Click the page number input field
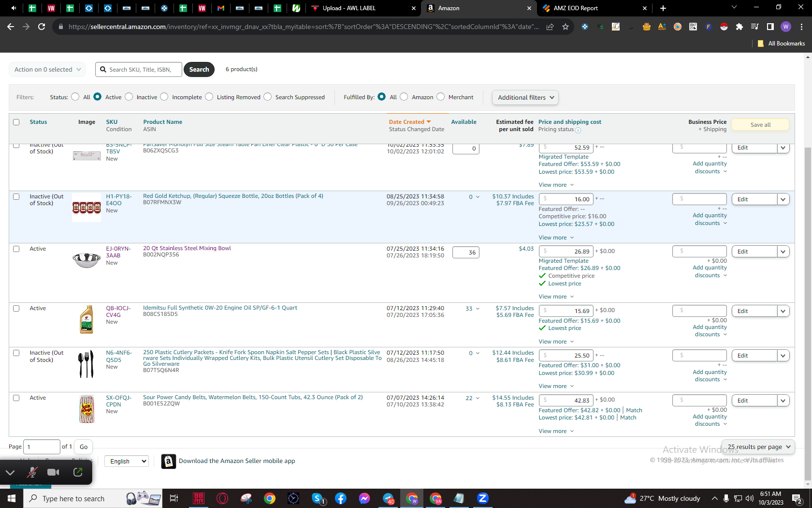812x508 pixels. 42,447
